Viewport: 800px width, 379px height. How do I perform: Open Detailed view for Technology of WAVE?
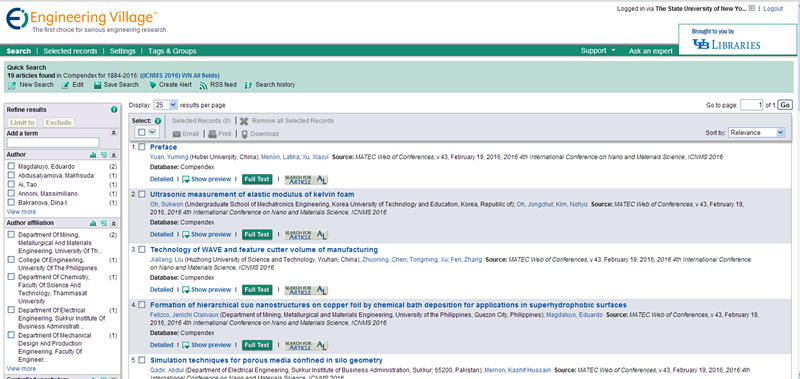click(x=162, y=289)
